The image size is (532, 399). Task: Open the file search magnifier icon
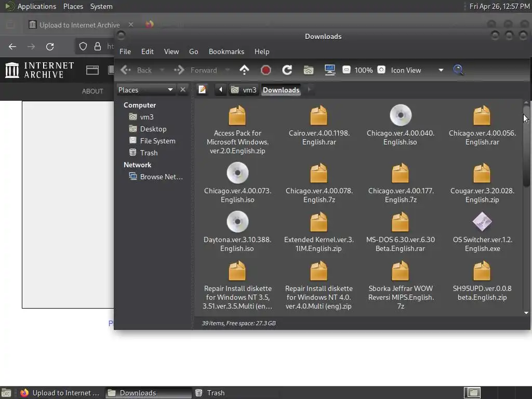458,70
